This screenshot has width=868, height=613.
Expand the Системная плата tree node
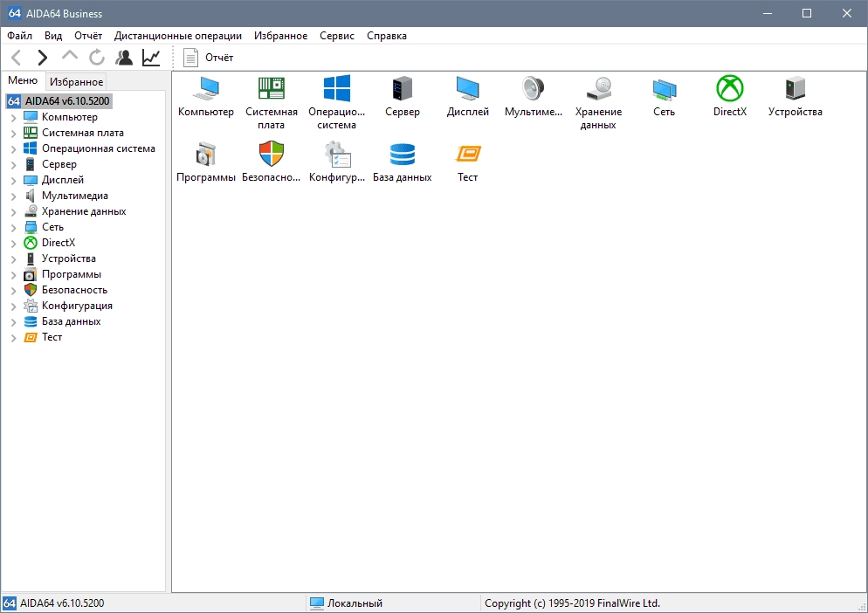click(x=13, y=133)
